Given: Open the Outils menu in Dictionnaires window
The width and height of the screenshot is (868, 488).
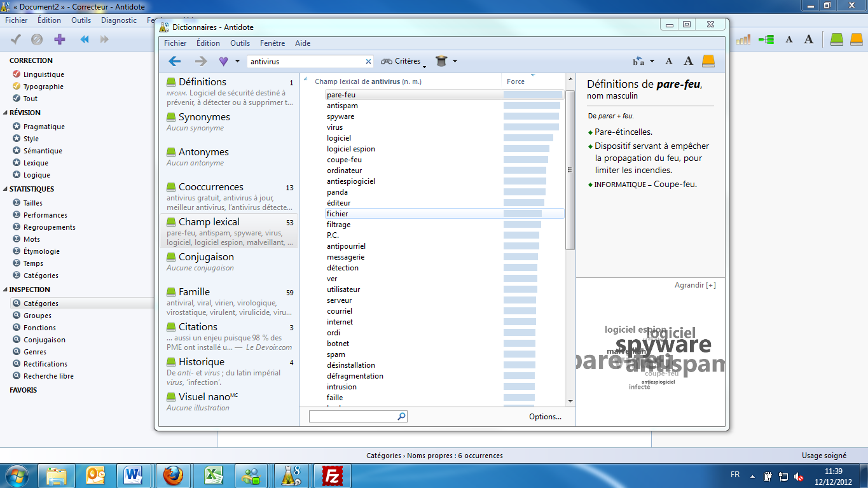Looking at the screenshot, I should (240, 43).
